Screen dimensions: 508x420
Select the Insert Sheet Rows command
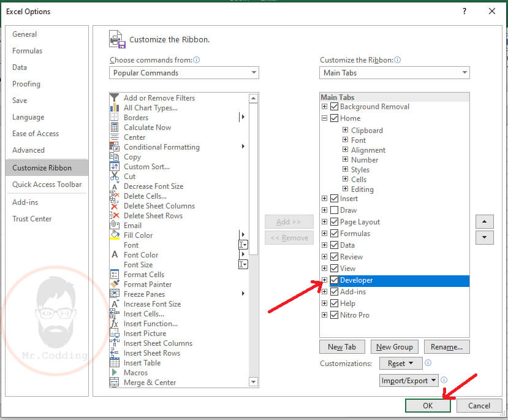click(152, 353)
